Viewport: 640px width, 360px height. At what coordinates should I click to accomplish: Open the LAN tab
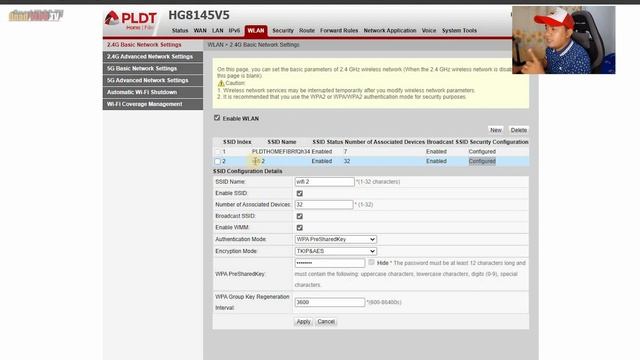click(218, 31)
